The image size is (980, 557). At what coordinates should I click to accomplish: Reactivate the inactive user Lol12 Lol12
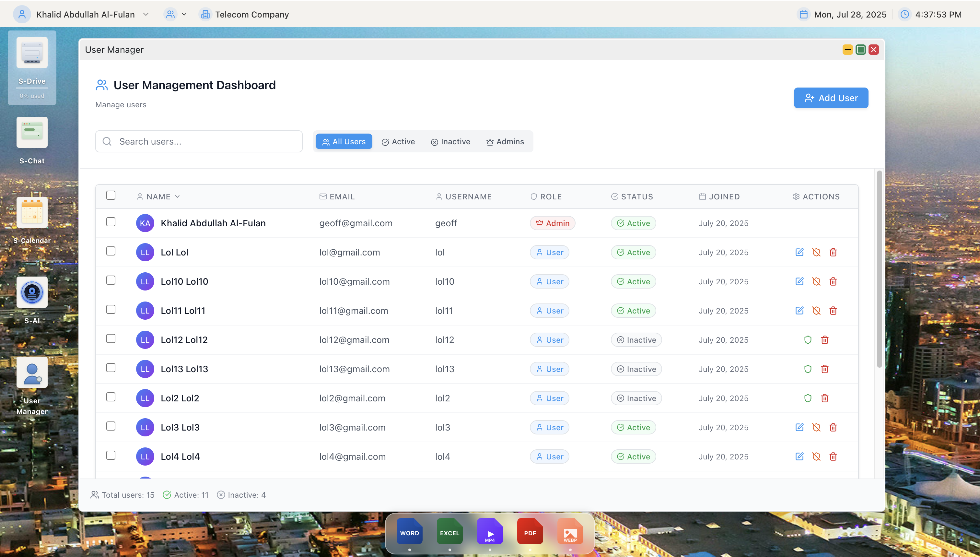808,339
